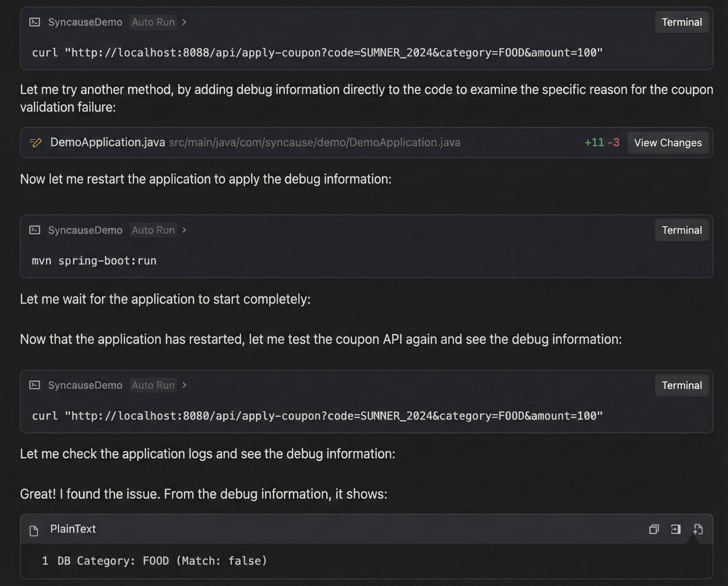This screenshot has width=728, height=586.
Task: Toggle Auto Run on the mvn spring-boot:run block
Action: [x=153, y=230]
